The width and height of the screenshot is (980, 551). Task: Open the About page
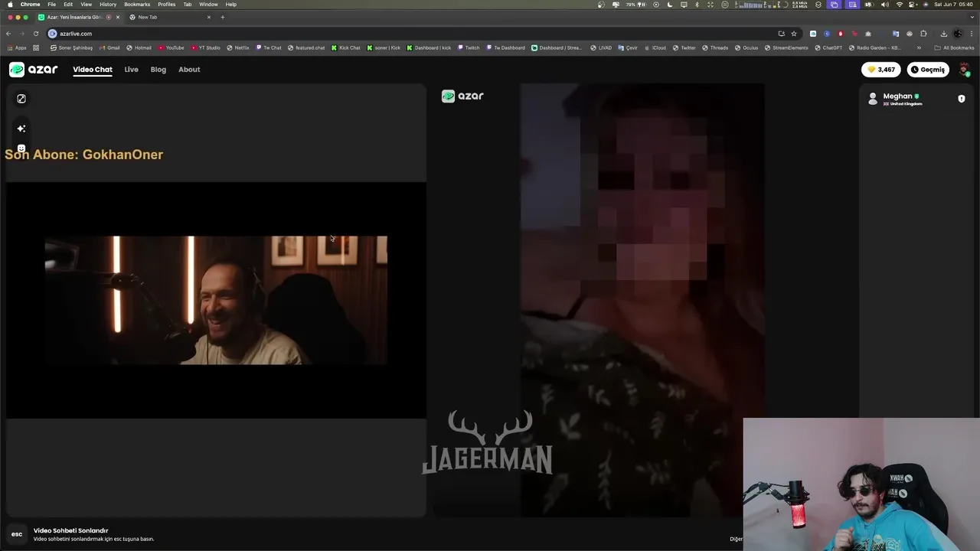tap(189, 70)
